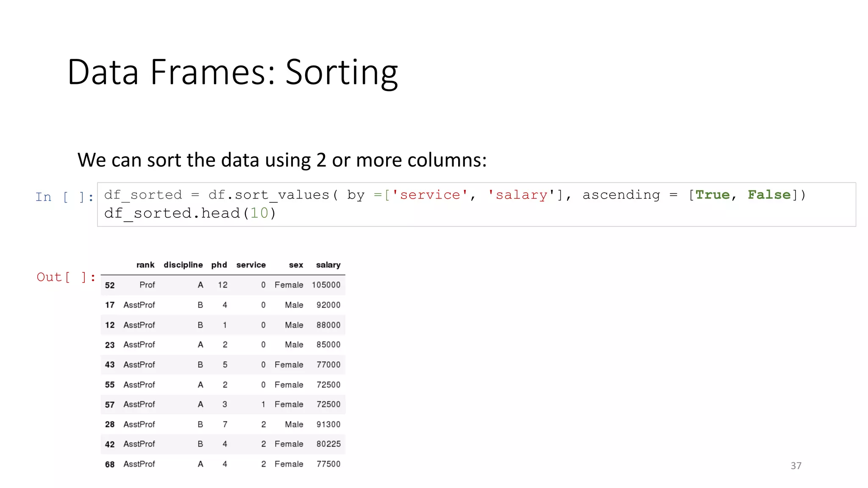The height and width of the screenshot is (488, 868).
Task: Click the 'Data Frames: Sorting' slide title
Action: (232, 72)
